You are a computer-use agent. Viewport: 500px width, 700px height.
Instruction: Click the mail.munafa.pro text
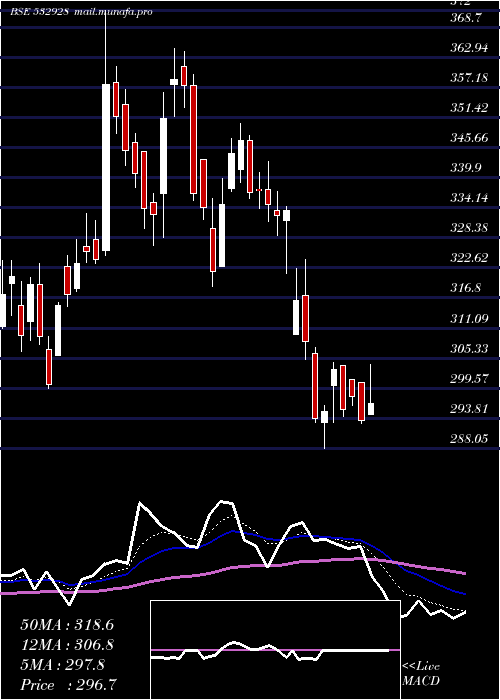[112, 12]
